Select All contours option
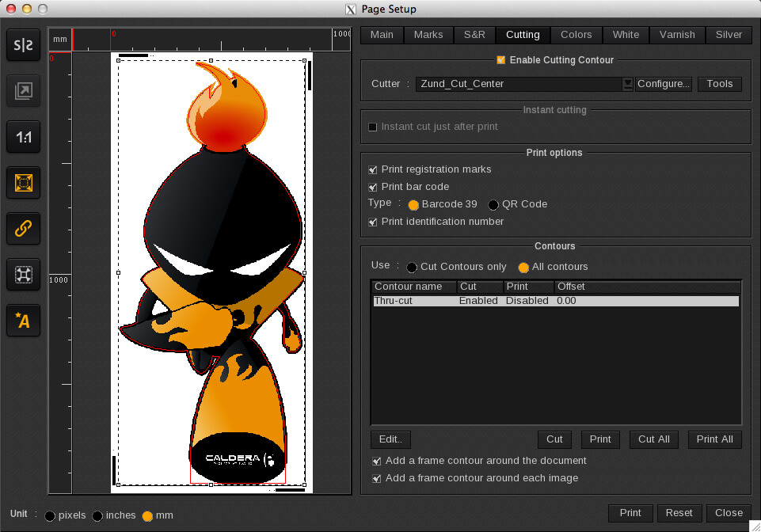This screenshot has width=761, height=532. (523, 268)
